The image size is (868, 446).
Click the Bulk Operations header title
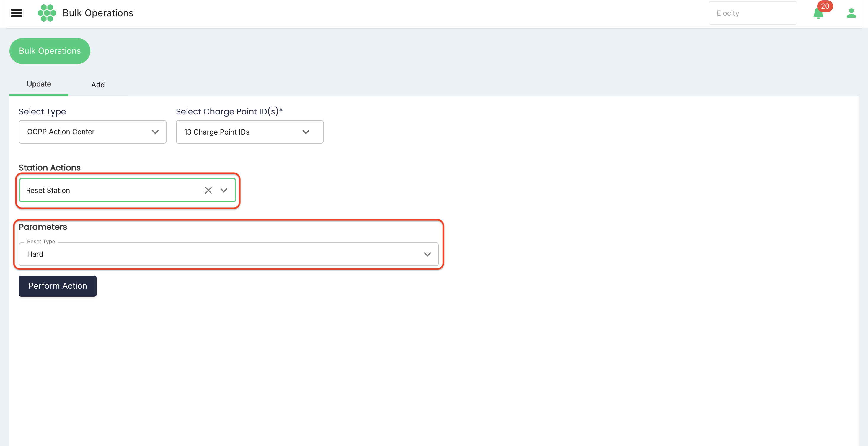98,13
